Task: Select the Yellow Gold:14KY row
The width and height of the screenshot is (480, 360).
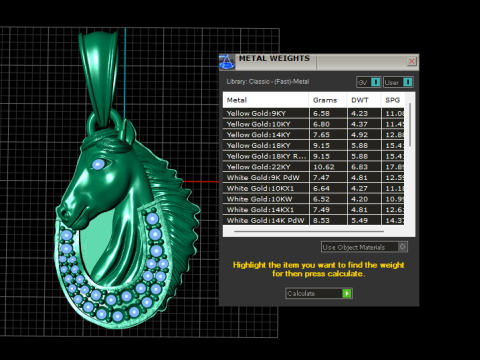Action: [313, 135]
